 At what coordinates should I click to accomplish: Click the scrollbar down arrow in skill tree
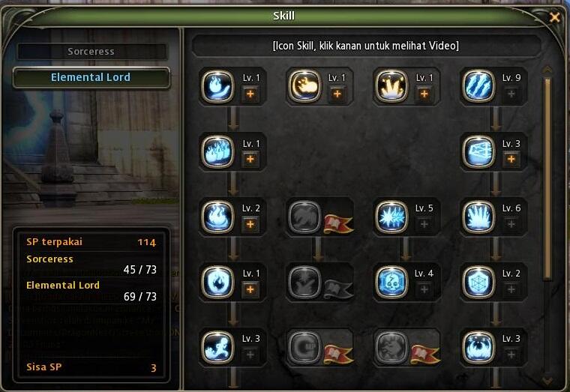pos(547,380)
